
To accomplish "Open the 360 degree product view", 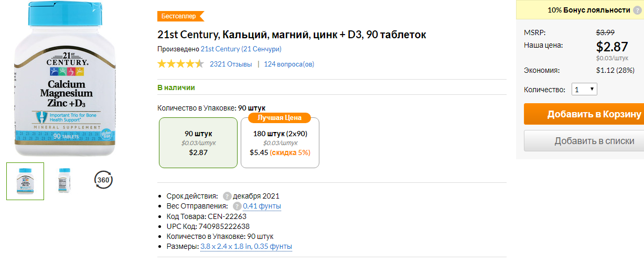I will pyautogui.click(x=103, y=180).
